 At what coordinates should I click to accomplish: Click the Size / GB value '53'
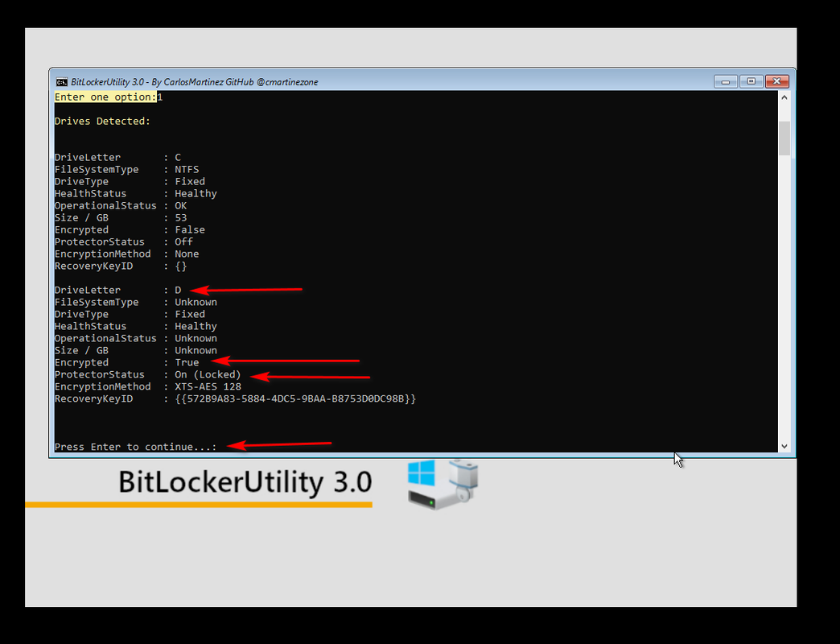click(181, 217)
